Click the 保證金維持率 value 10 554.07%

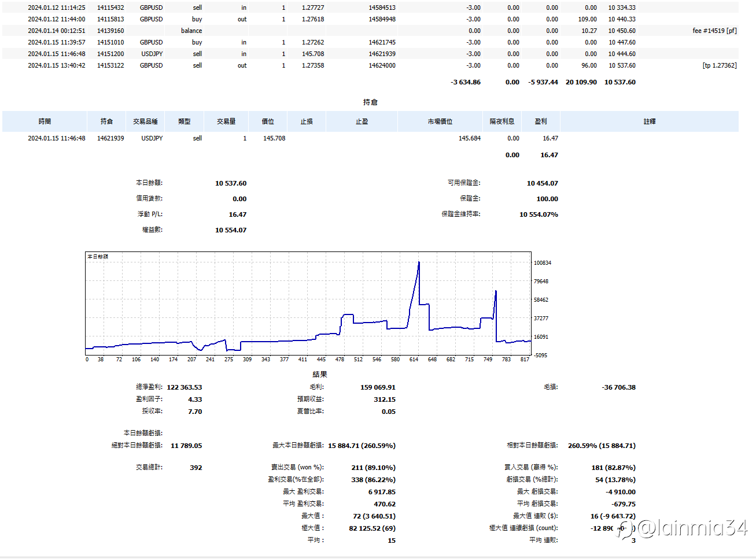pyautogui.click(x=539, y=214)
